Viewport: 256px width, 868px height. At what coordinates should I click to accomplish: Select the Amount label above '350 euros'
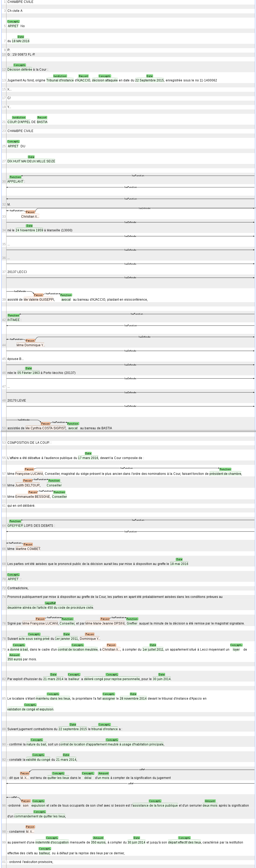[14, 655]
